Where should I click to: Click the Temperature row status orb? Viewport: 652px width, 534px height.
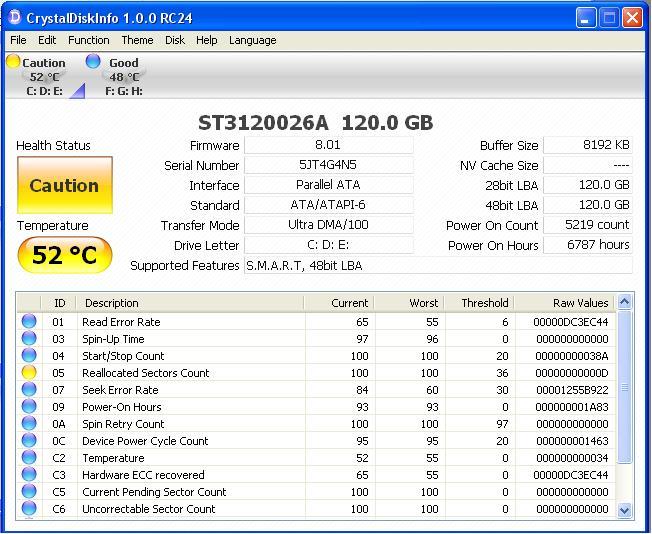[29, 457]
